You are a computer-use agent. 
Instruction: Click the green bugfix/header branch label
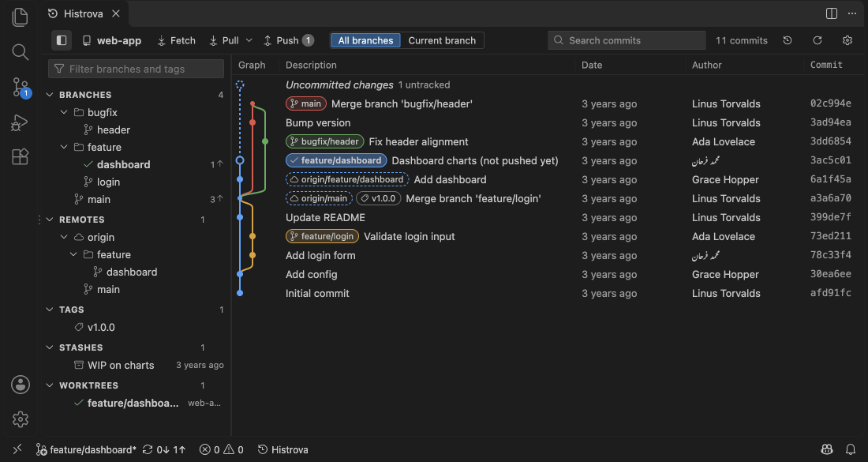[x=325, y=141]
